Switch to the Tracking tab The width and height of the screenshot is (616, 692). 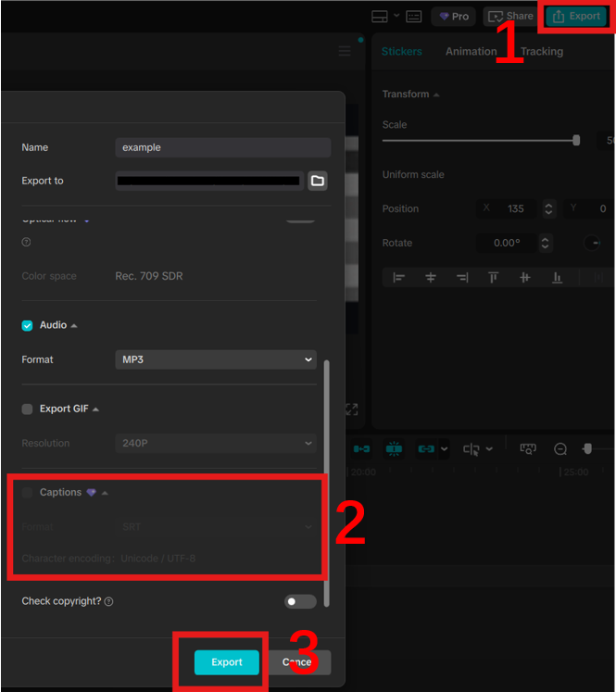tap(542, 52)
